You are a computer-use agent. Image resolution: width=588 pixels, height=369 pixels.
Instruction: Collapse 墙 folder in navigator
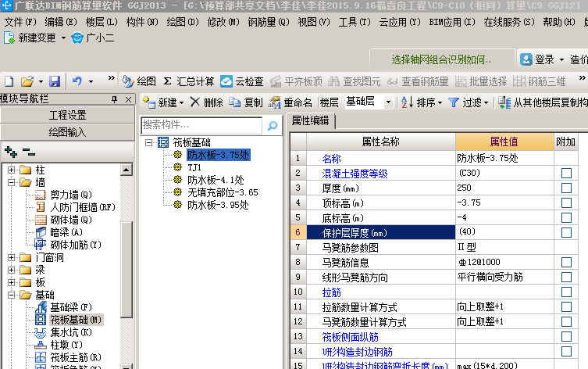11,182
